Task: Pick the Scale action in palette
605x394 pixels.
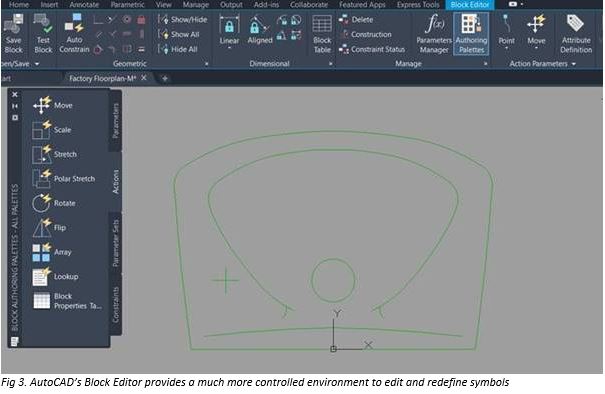Action: click(52, 130)
